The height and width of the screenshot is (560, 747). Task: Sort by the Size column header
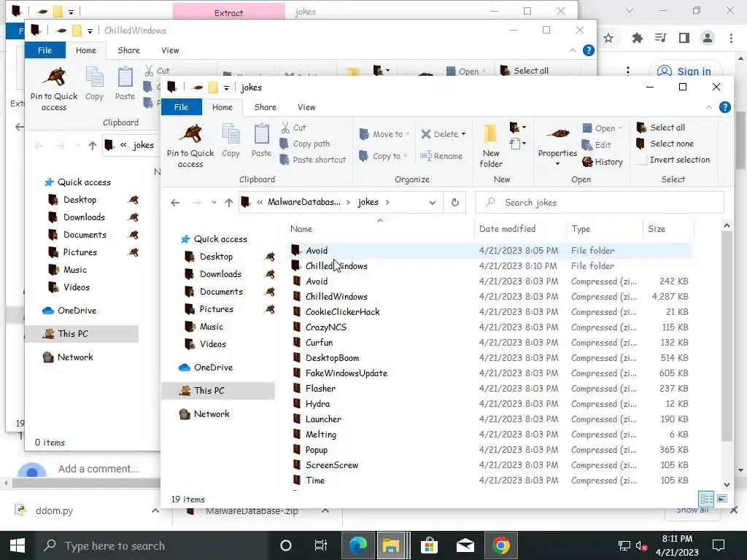(x=657, y=229)
